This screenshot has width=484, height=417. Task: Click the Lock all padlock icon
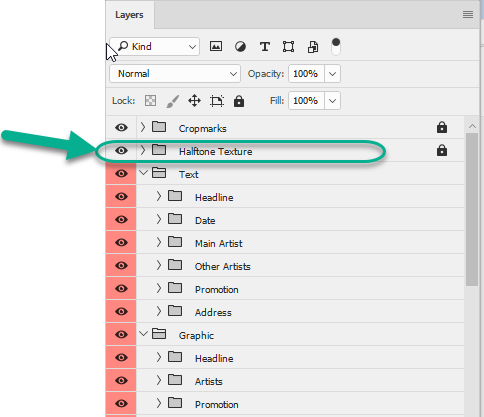[x=239, y=101]
